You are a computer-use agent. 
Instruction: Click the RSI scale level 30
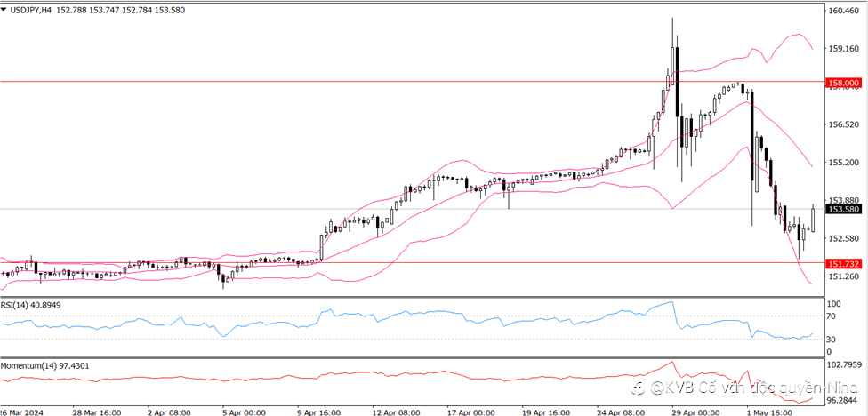(x=832, y=339)
